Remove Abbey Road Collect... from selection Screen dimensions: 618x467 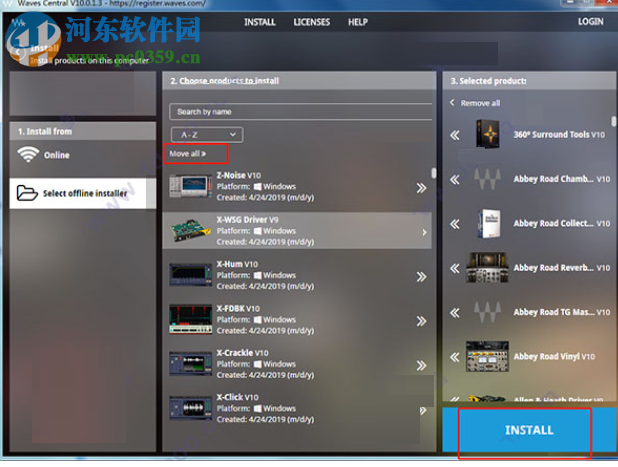(x=455, y=224)
